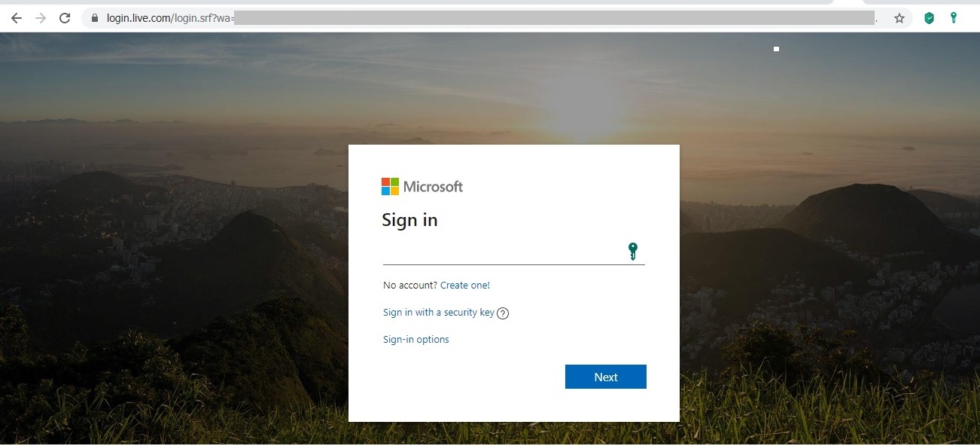Go back with the browser back arrow
The height and width of the screenshot is (446, 980).
coord(17,18)
